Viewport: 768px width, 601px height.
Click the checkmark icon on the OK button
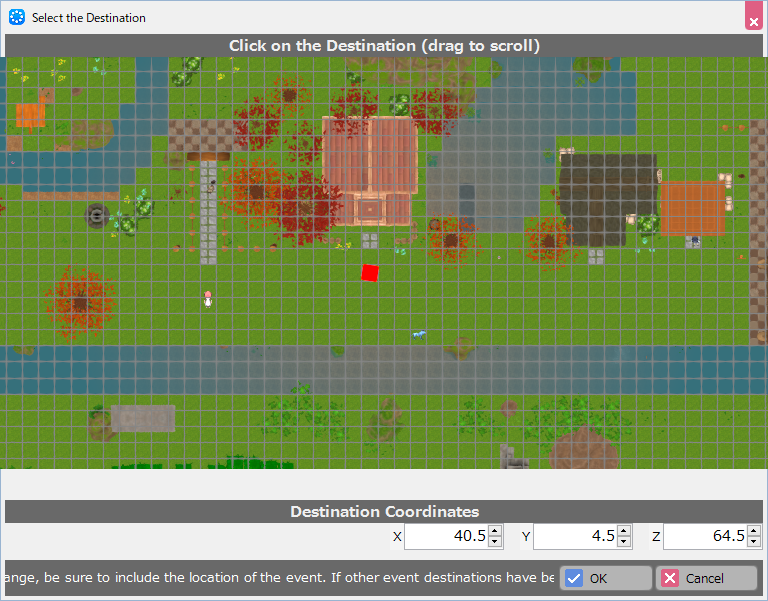tap(574, 578)
